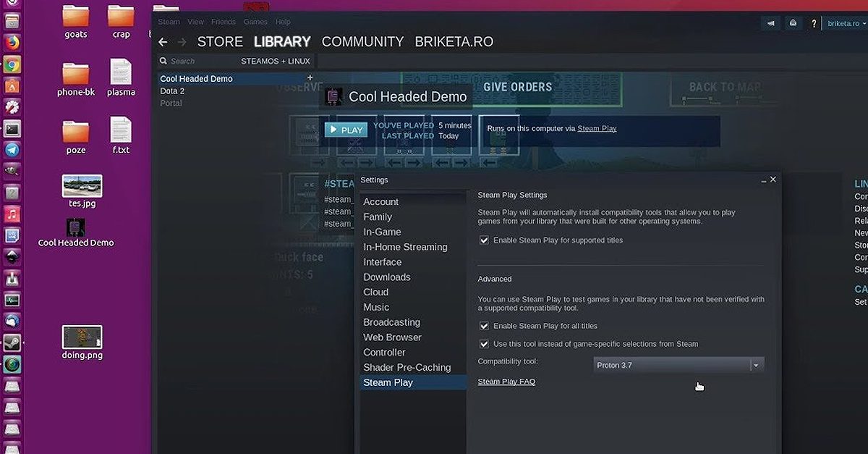
Task: Switch to the STORE tab
Action: [219, 41]
